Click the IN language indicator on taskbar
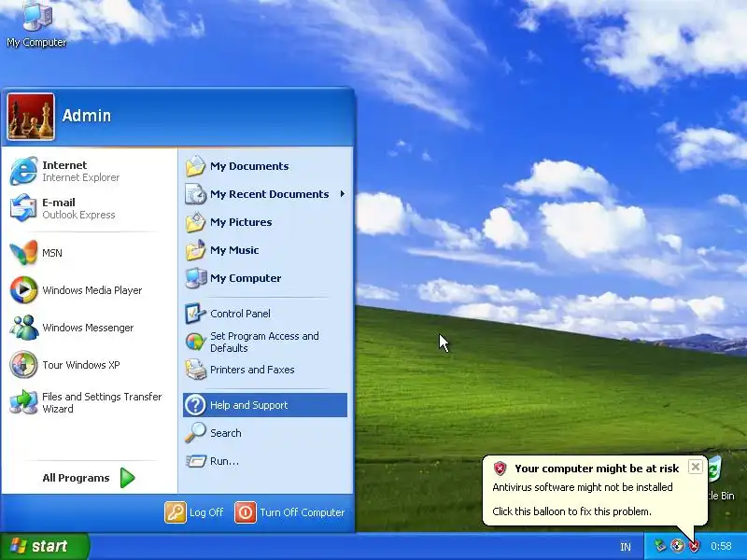747x560 pixels. click(626, 547)
